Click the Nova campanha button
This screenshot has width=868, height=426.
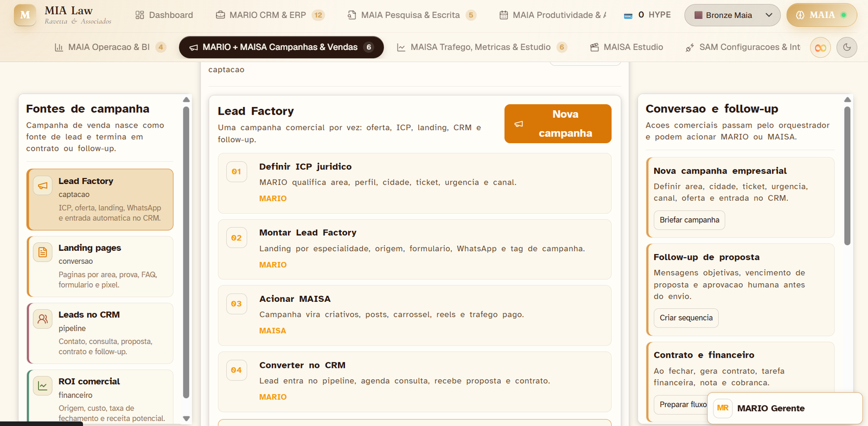click(558, 124)
